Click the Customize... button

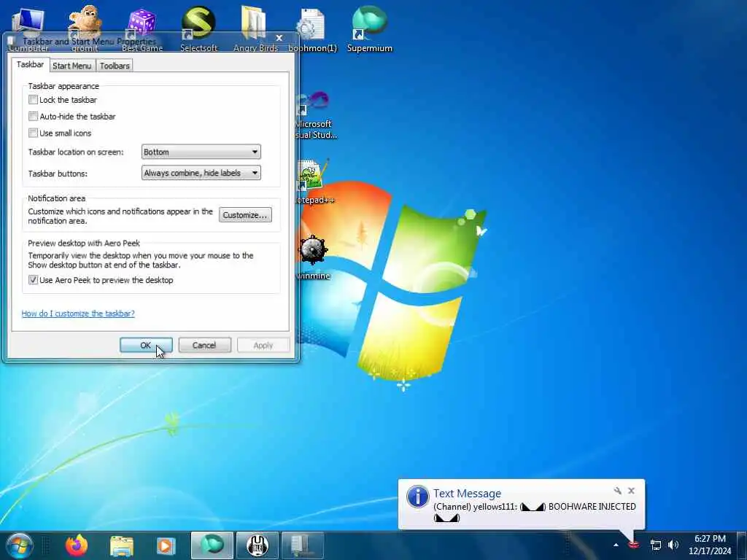pyautogui.click(x=245, y=215)
